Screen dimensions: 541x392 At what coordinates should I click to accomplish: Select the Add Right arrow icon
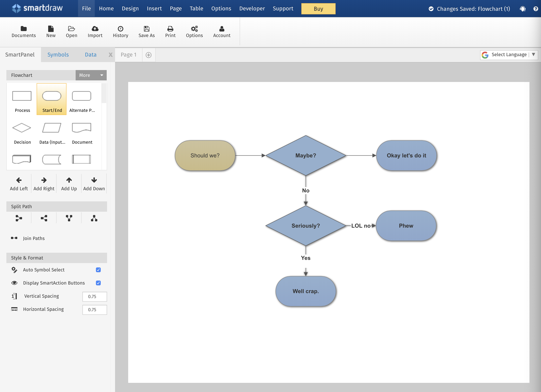click(44, 180)
